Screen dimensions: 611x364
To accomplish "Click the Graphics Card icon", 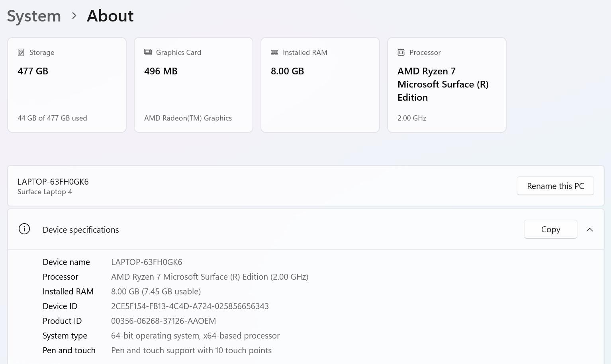I will (148, 52).
